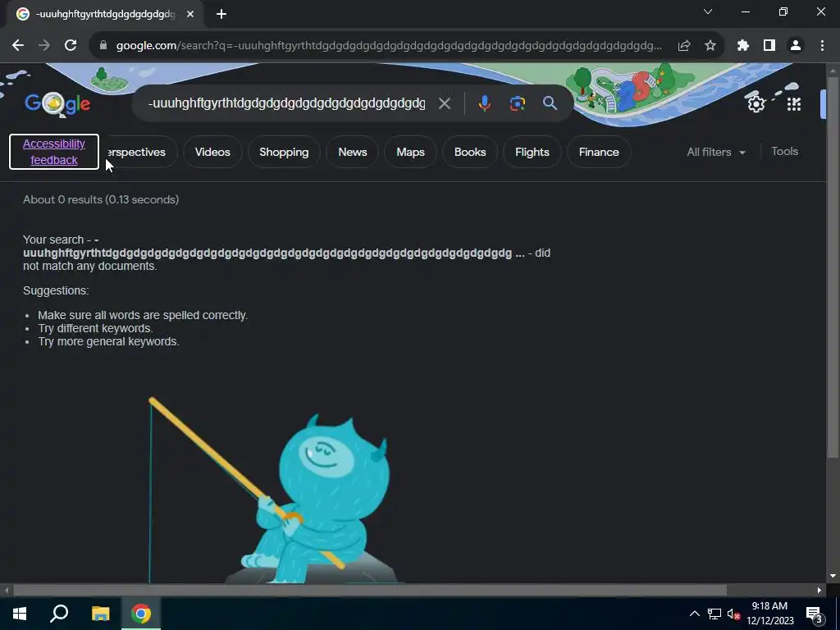Open the Google apps grid
The height and width of the screenshot is (630, 840).
794,104
